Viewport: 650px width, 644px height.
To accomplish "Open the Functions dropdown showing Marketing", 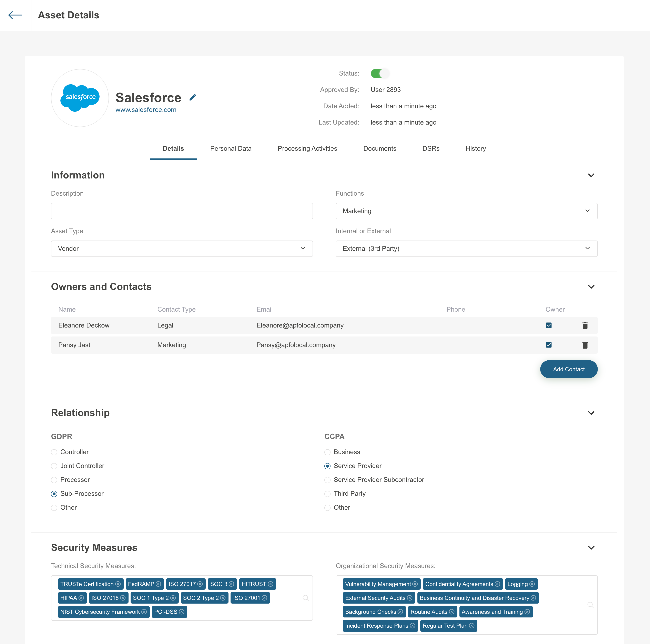I will click(466, 211).
